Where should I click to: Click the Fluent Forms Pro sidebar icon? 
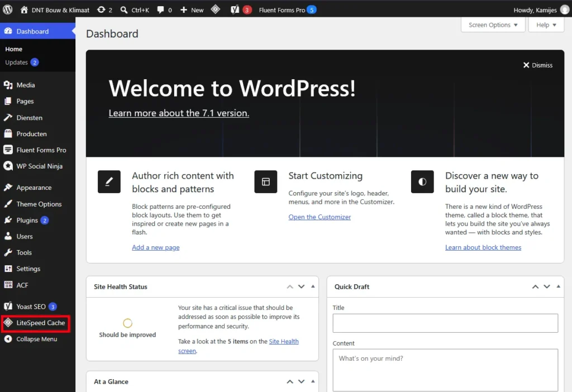pyautogui.click(x=8, y=150)
